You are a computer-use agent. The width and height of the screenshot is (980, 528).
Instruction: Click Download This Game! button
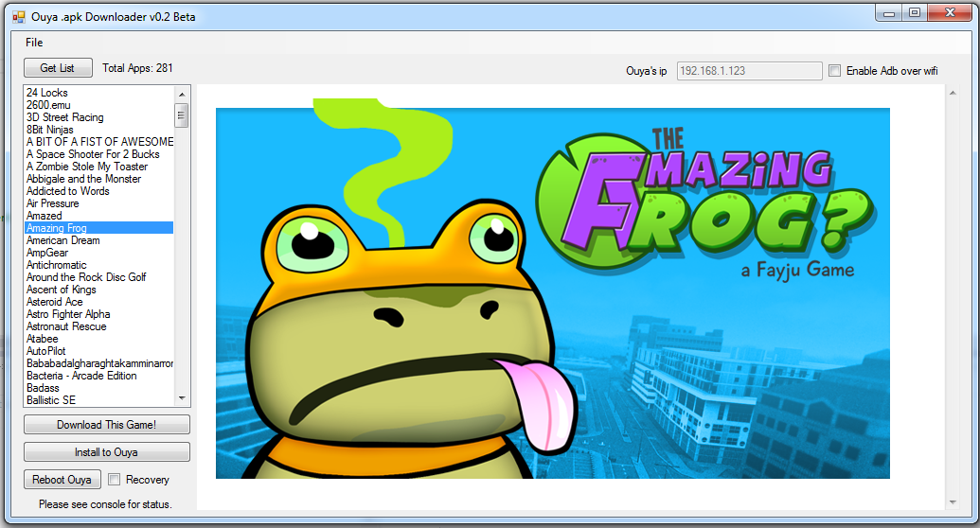tap(107, 425)
